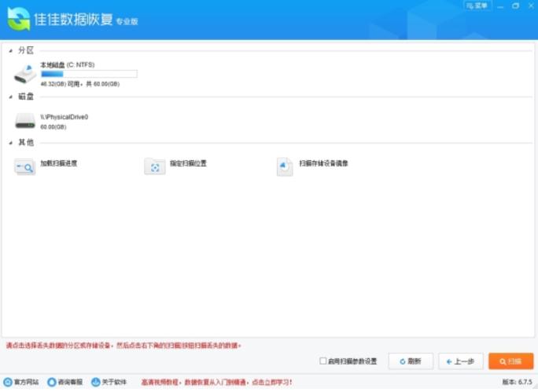Click the 佳佳数据恢复 app logo
This screenshot has height=392, width=538.
click(19, 19)
